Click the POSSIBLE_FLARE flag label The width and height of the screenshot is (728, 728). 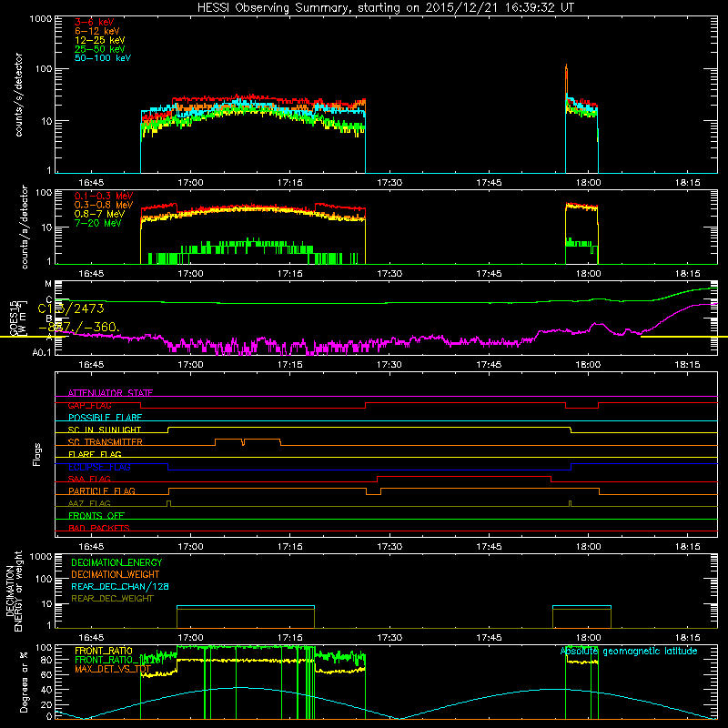(x=105, y=418)
